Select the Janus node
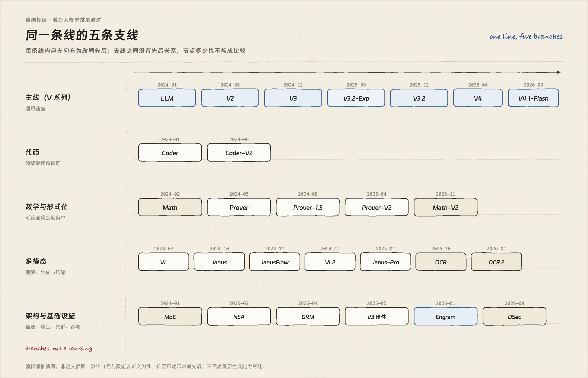Image resolution: width=588 pixels, height=378 pixels. pos(219,262)
